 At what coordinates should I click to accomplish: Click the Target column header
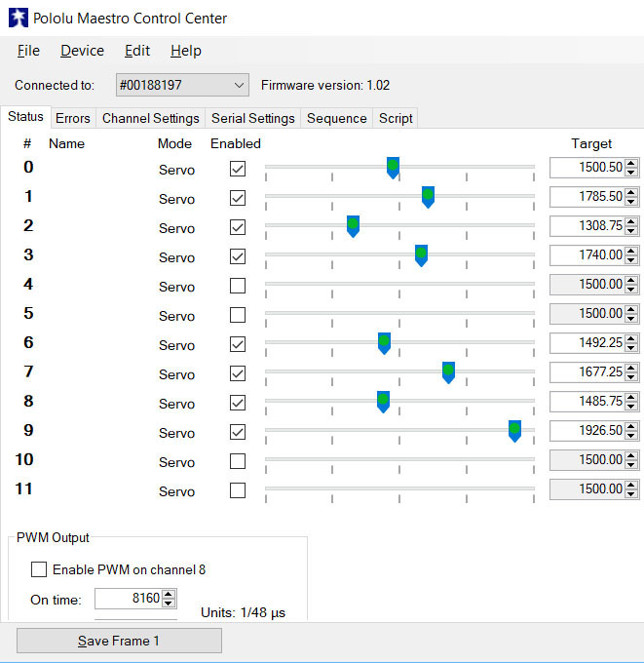click(591, 143)
